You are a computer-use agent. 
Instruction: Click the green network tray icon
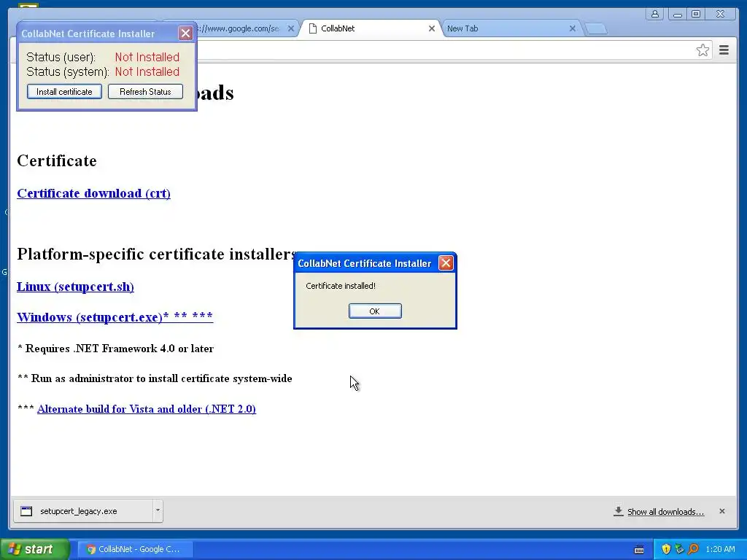[x=679, y=549]
